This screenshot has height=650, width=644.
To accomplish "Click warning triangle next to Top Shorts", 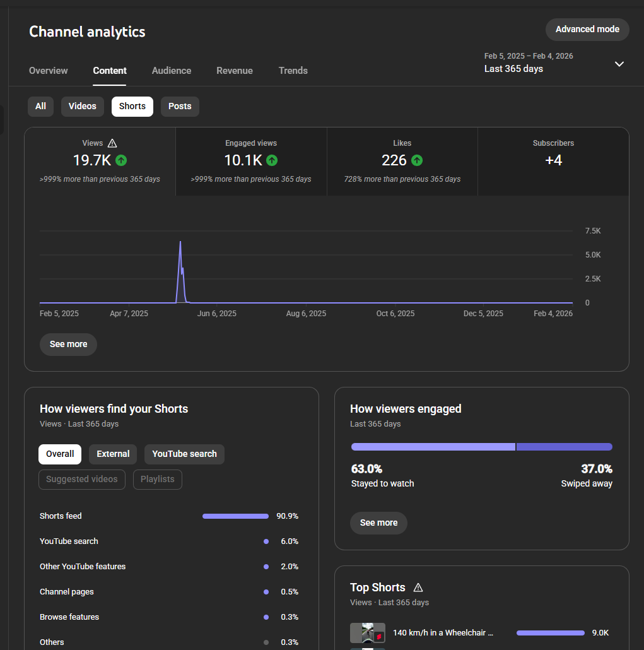I will click(418, 588).
